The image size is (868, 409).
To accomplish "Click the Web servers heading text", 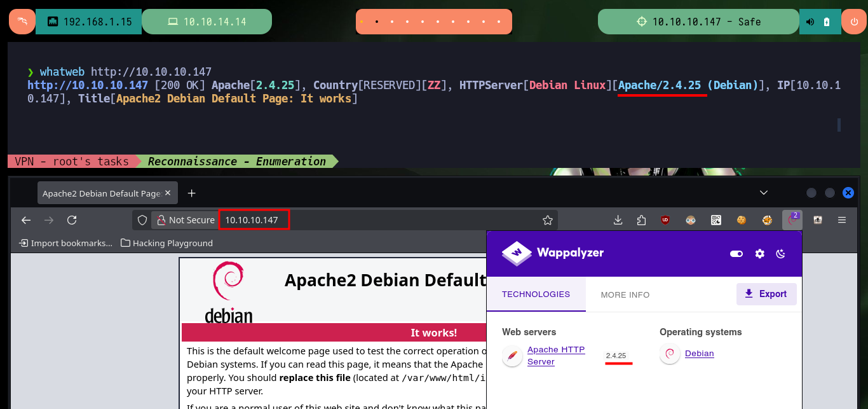I will tap(529, 332).
